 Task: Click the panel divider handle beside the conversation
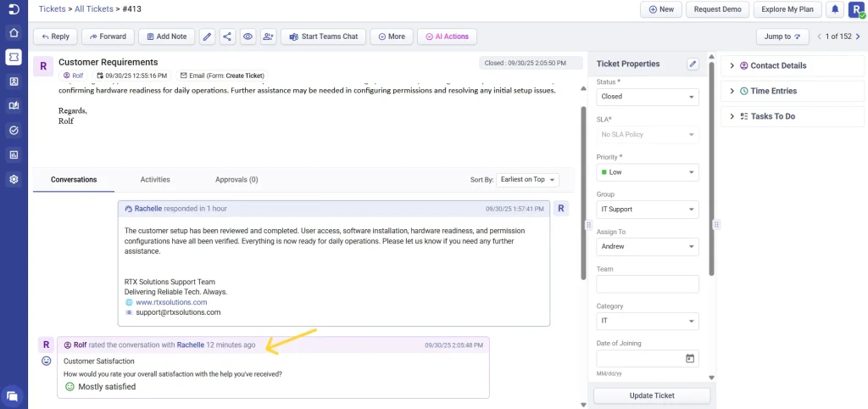pyautogui.click(x=588, y=225)
